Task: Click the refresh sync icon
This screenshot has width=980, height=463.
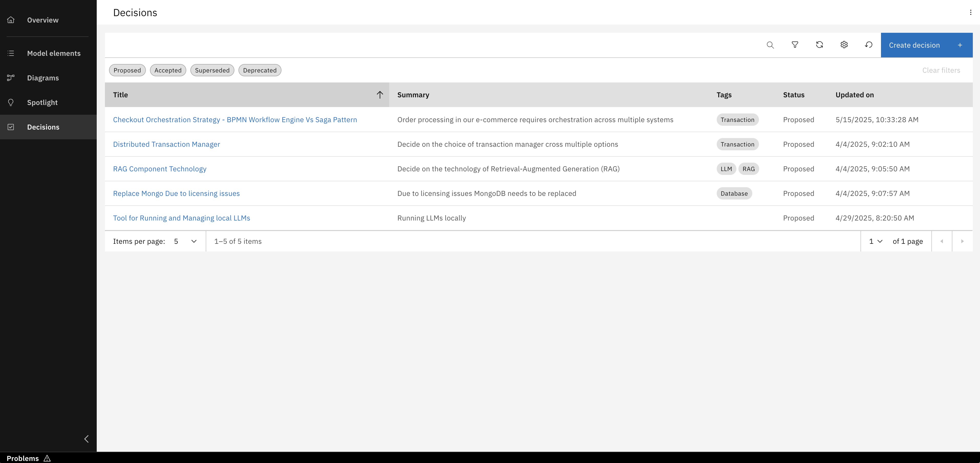Action: 820,45
